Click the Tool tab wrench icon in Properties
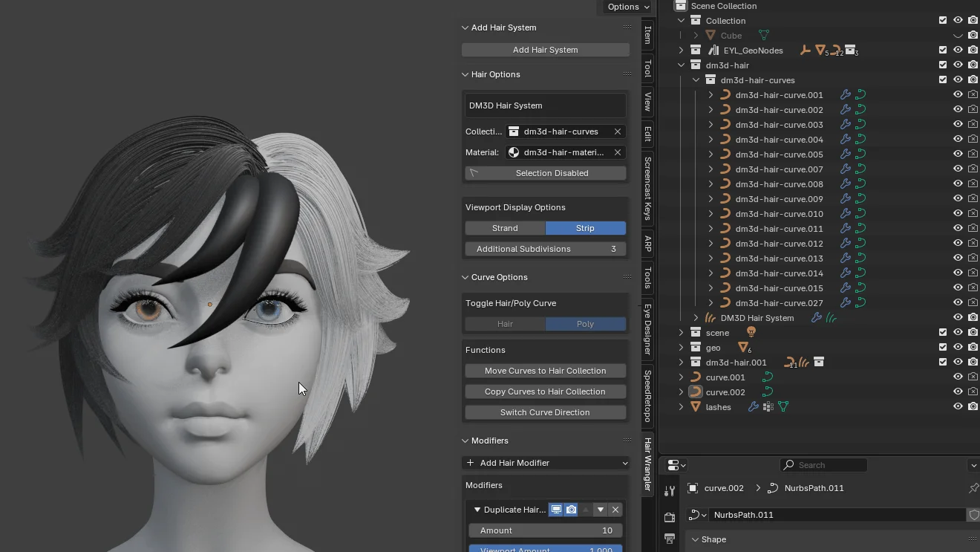The image size is (980, 552). click(x=669, y=490)
